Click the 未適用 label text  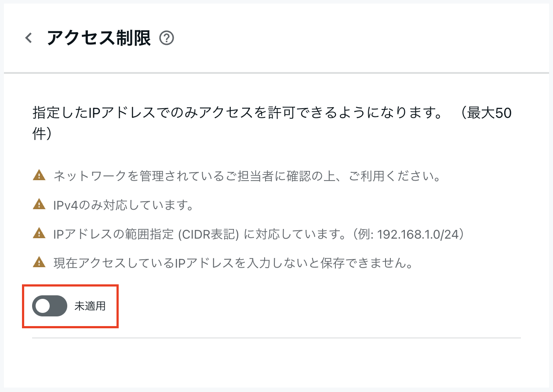pos(90,306)
